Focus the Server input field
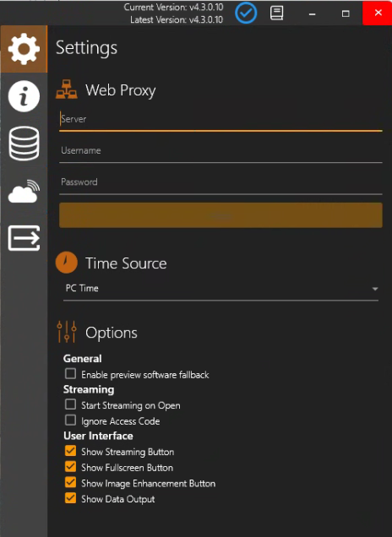Screen dimensions: 392x537 coord(220,120)
